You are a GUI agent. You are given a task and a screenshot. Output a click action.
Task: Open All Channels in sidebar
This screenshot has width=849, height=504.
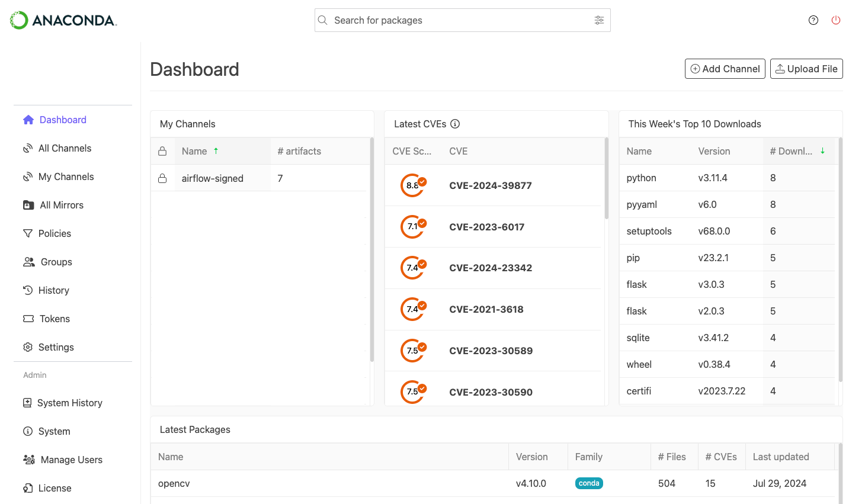click(x=57, y=148)
